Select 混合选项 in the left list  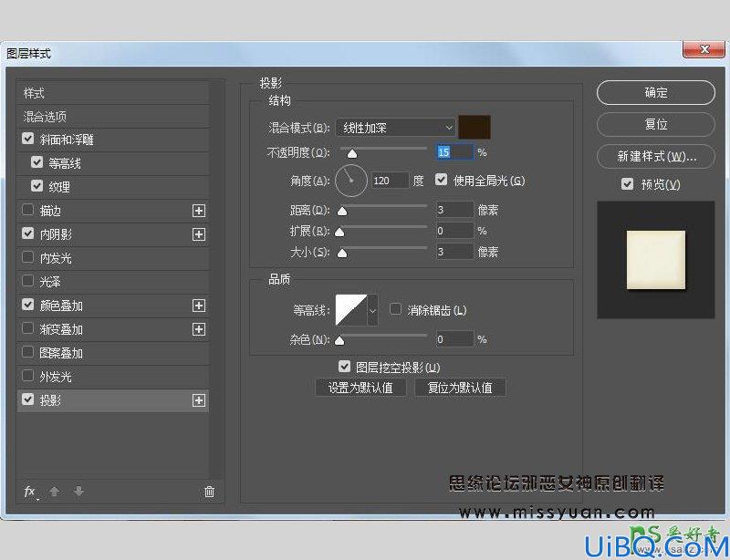click(112, 117)
